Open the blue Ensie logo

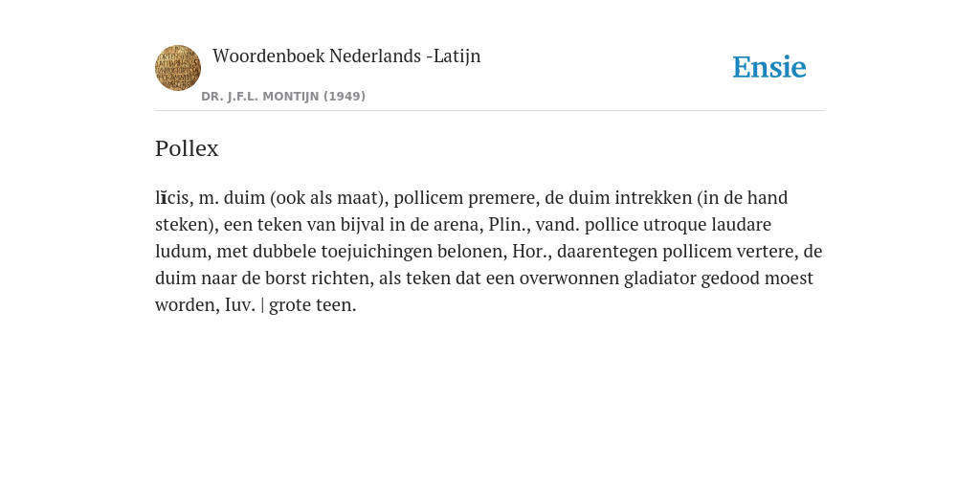769,67
